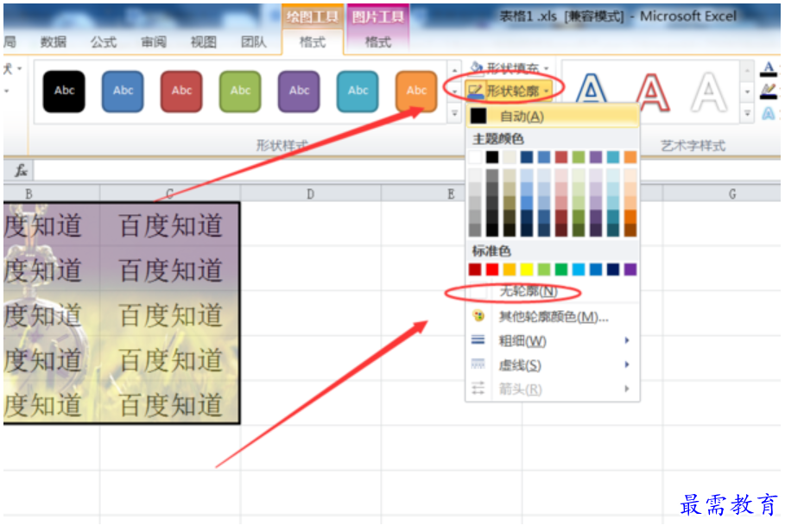Apply the teal Abc shape style
This screenshot has width=785, height=532.
(x=358, y=91)
